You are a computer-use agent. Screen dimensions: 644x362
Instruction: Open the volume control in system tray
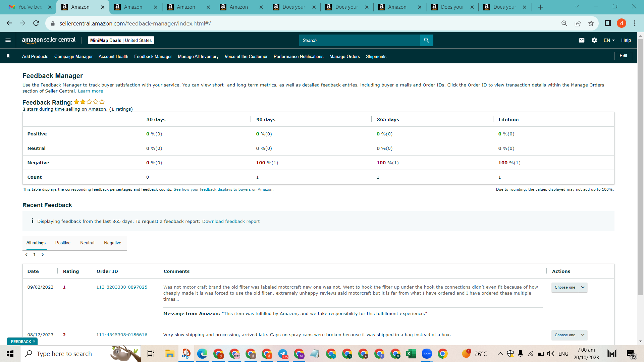[550, 354]
